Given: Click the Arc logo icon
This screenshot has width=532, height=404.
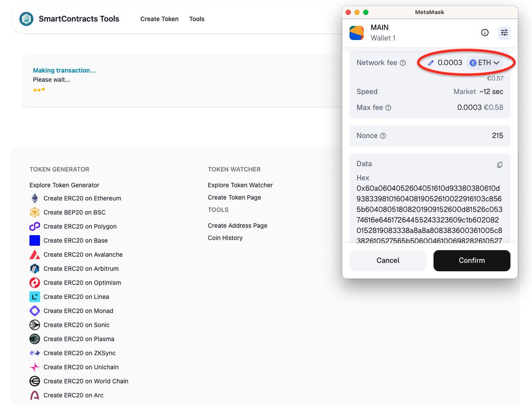Looking at the screenshot, I should 35,395.
